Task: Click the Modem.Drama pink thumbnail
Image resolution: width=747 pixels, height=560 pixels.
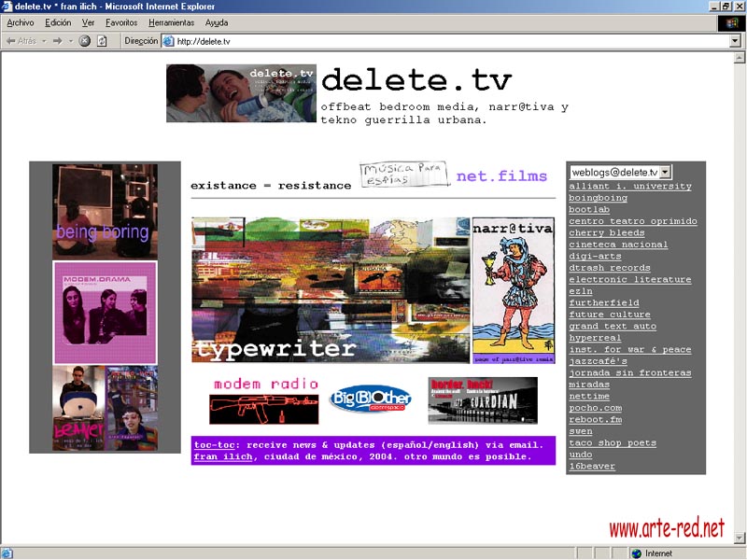Action: [105, 313]
